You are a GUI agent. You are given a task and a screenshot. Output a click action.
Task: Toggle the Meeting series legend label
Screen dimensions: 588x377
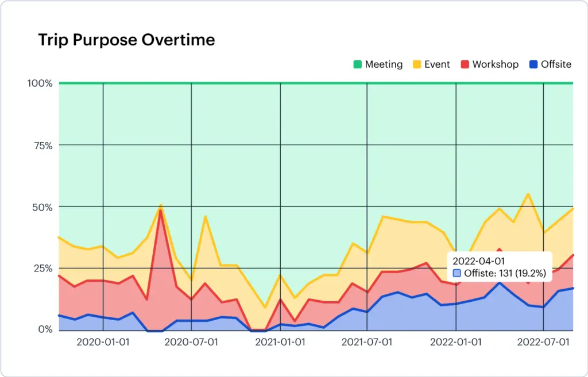(x=384, y=64)
